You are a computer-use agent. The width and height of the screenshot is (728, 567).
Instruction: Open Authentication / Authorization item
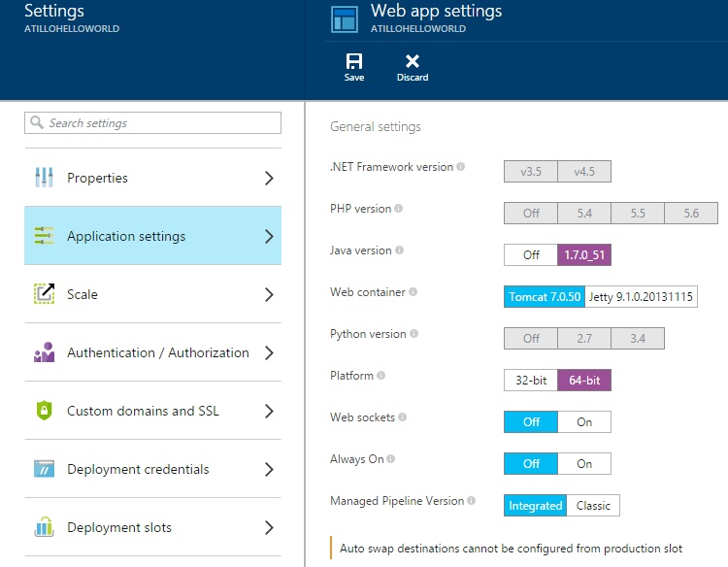(152, 352)
